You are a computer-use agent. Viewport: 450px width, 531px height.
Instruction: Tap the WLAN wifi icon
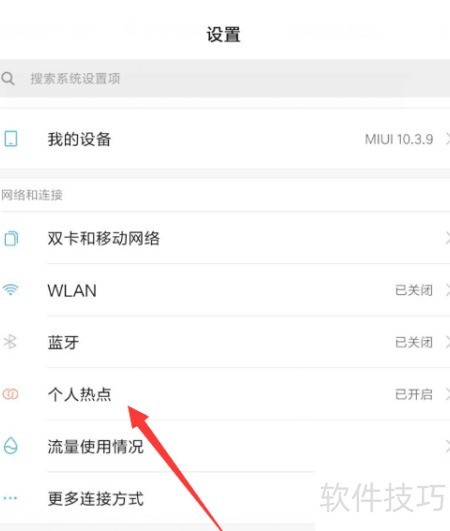click(x=10, y=290)
